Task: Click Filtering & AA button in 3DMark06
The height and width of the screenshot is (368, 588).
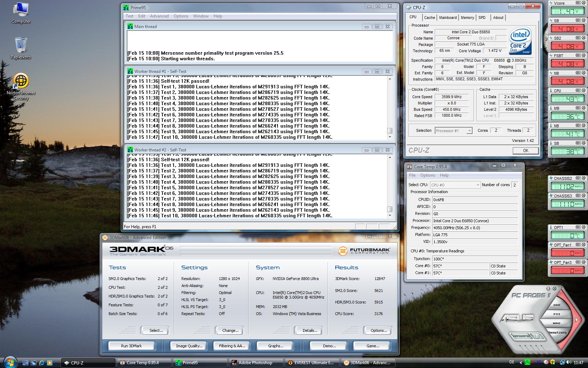Action: tap(232, 346)
